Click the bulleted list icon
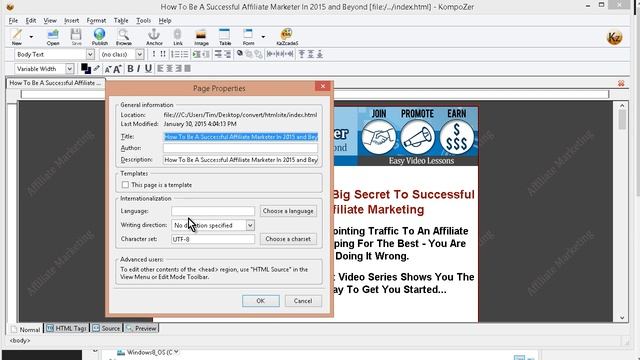 184,54
